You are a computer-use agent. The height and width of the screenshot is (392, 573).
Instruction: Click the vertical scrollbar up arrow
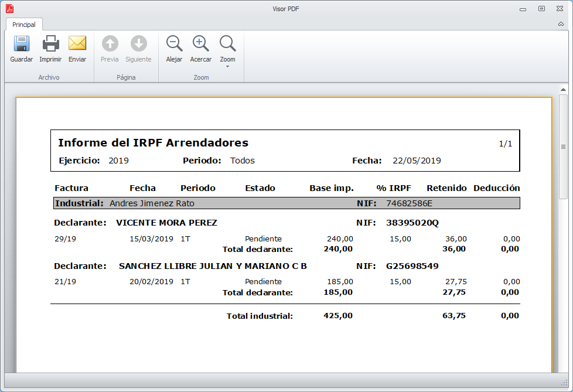coord(563,88)
